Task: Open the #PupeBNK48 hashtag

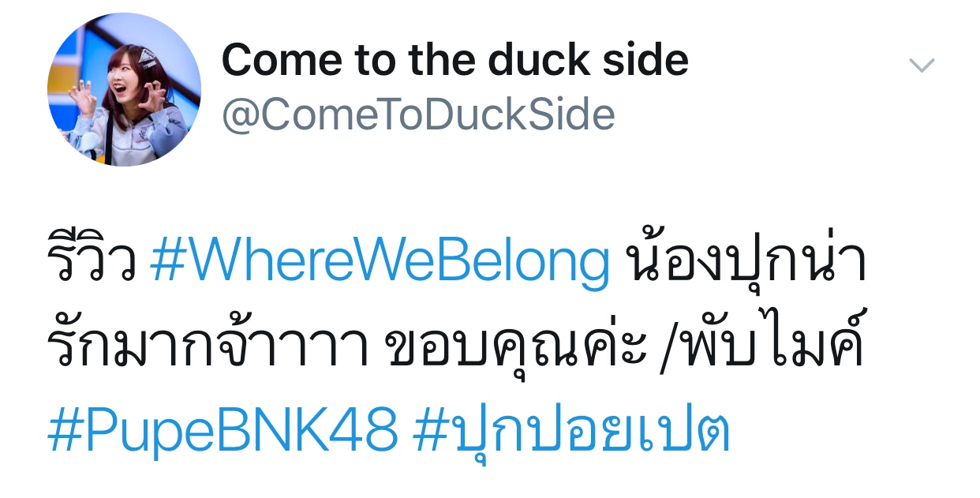Action: 223,431
